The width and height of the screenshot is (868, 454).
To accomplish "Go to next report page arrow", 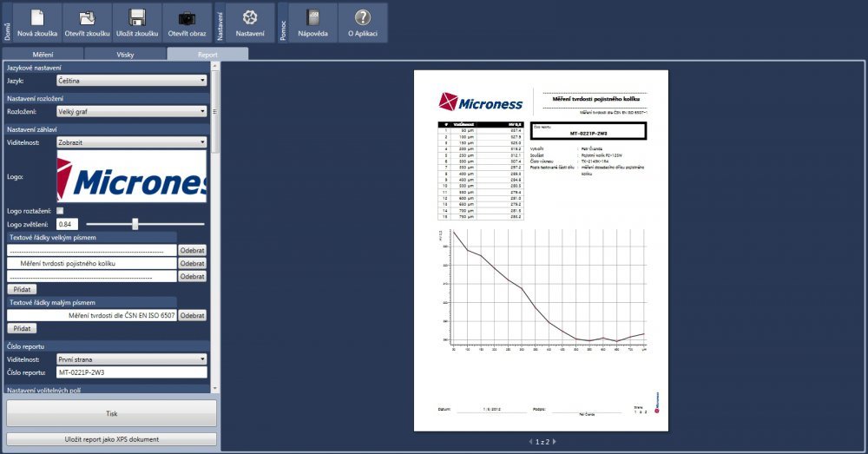I will pos(555,442).
